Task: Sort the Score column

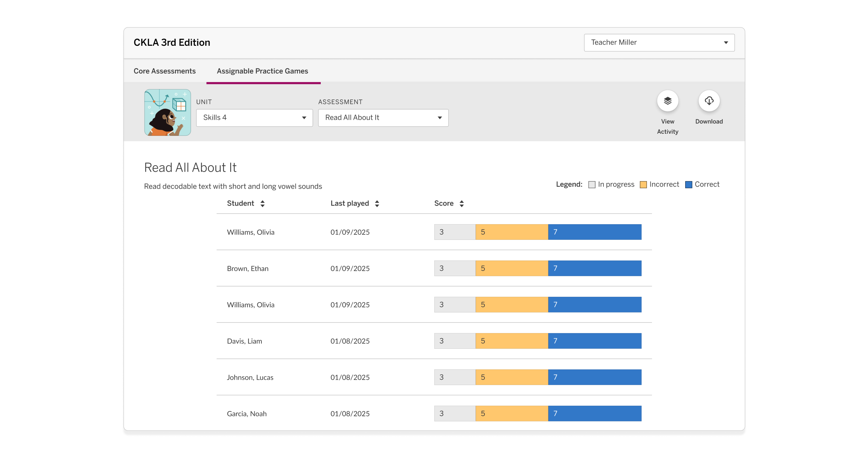Action: point(462,203)
